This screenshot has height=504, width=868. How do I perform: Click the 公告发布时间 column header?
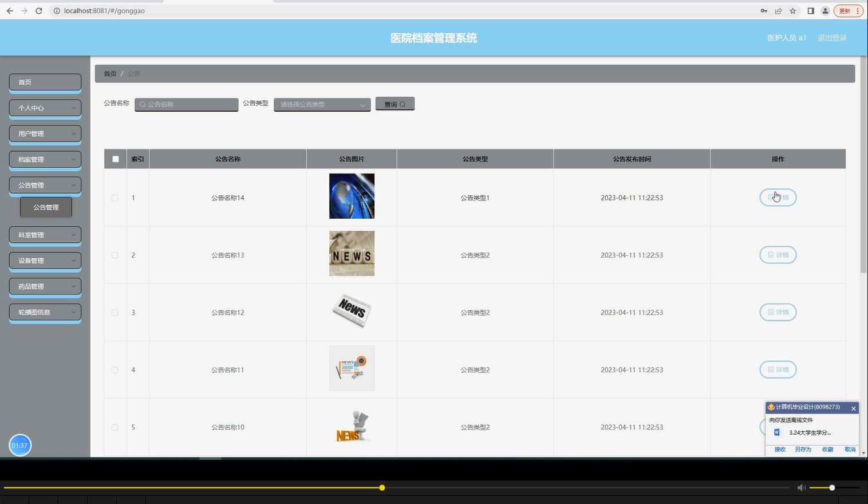coord(632,159)
